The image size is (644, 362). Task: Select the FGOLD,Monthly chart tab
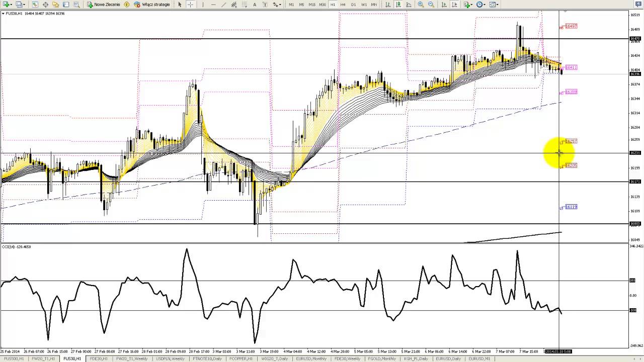point(381,358)
